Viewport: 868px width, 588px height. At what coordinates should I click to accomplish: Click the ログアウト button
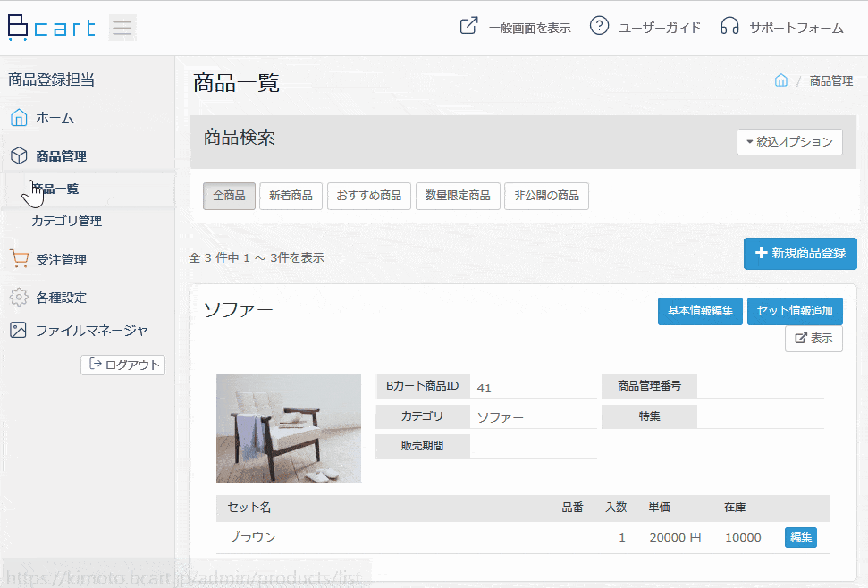tap(122, 365)
